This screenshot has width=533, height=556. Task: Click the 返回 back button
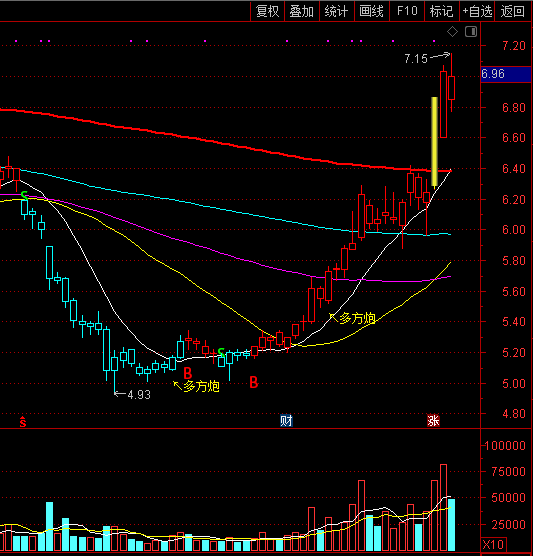pyautogui.click(x=513, y=11)
